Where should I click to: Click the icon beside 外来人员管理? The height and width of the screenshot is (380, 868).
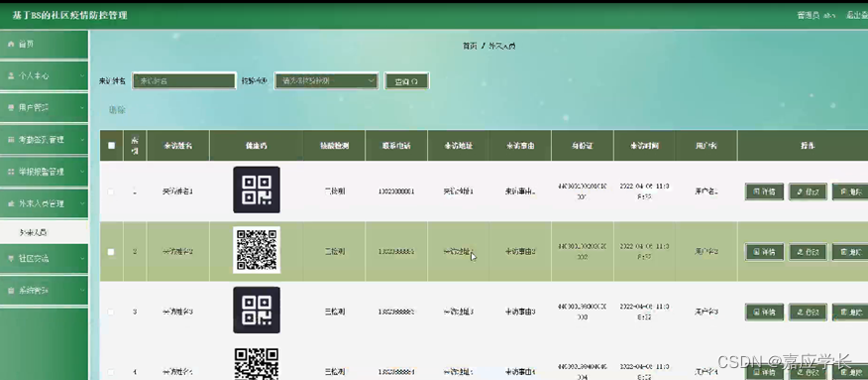point(11,203)
